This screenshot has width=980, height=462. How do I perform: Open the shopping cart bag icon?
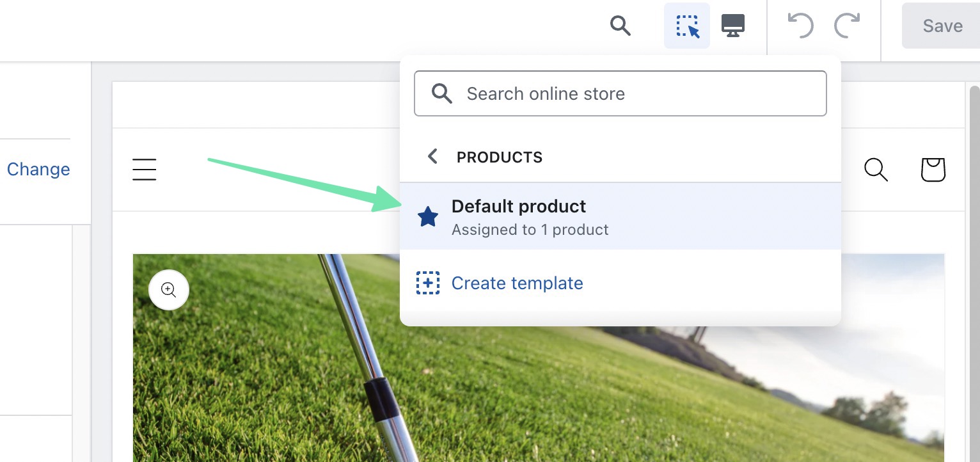(x=933, y=170)
